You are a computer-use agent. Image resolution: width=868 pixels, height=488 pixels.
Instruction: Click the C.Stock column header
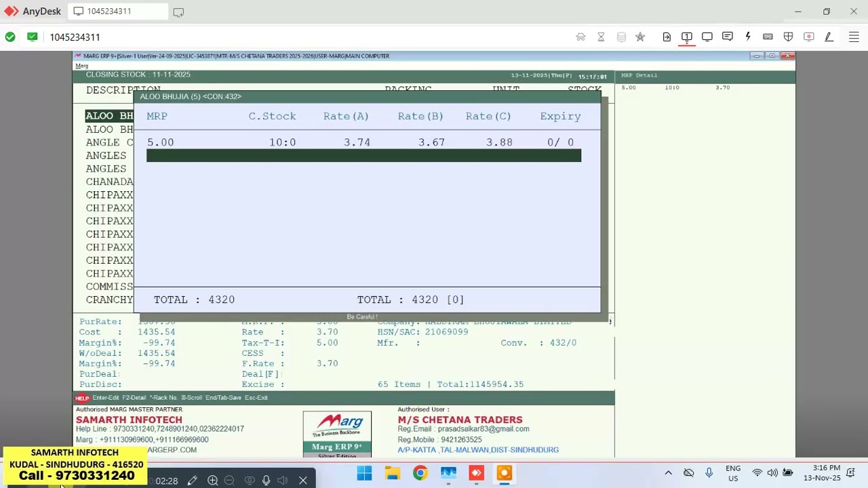[x=272, y=116]
